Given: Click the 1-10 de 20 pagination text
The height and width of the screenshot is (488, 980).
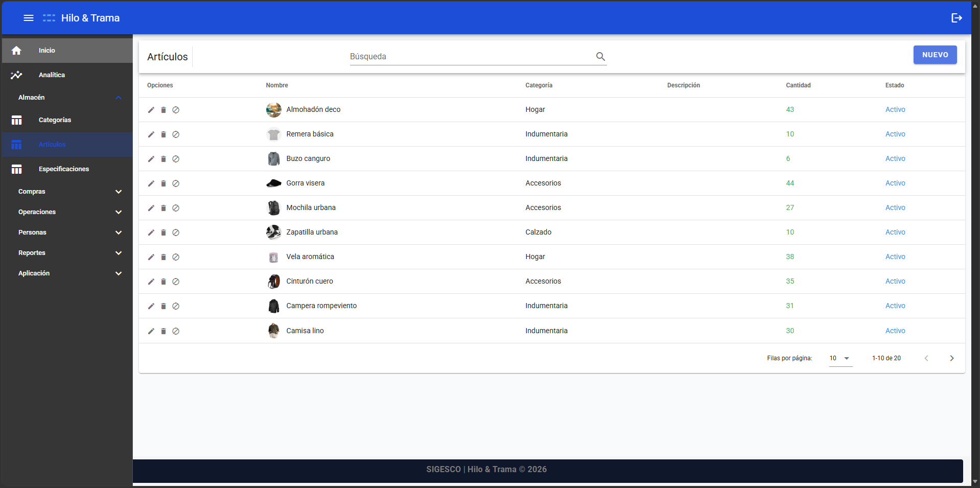Looking at the screenshot, I should pyautogui.click(x=886, y=358).
